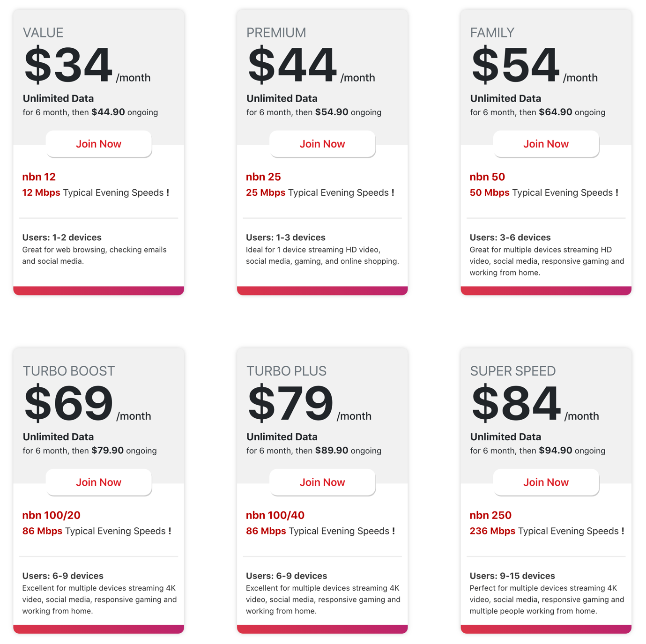The width and height of the screenshot is (646, 644).
Task: Click Join Now on the Turbo Boost plan
Action: (98, 482)
